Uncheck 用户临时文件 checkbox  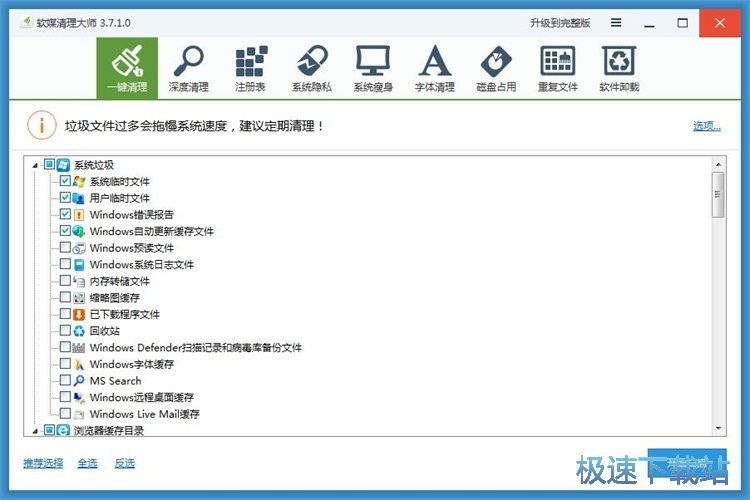point(65,197)
